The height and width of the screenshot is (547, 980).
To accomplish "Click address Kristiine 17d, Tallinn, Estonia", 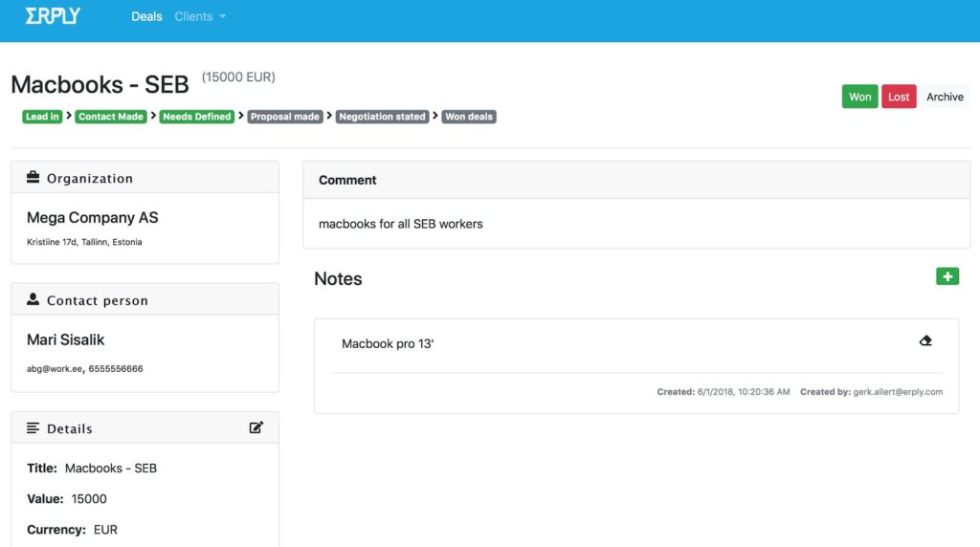I will point(84,242).
